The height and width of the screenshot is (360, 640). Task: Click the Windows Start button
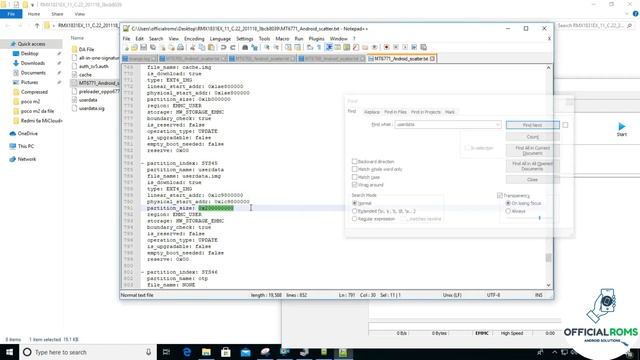(x=9, y=352)
